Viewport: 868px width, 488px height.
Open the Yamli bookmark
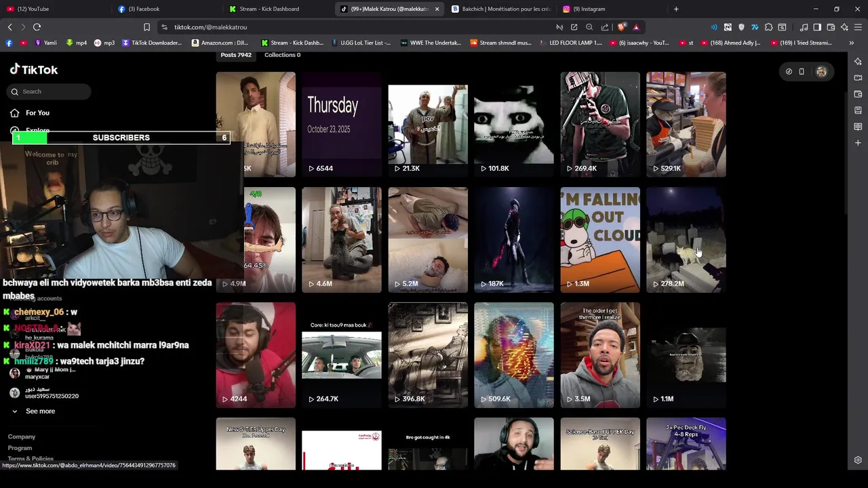click(x=46, y=43)
